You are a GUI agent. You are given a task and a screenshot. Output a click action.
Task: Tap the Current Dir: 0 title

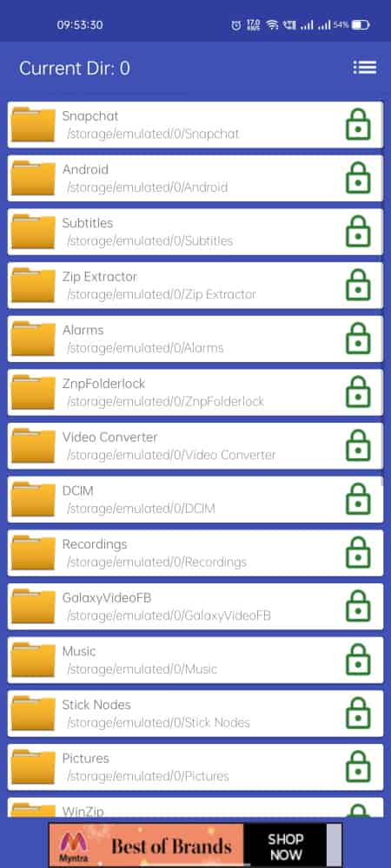point(75,68)
